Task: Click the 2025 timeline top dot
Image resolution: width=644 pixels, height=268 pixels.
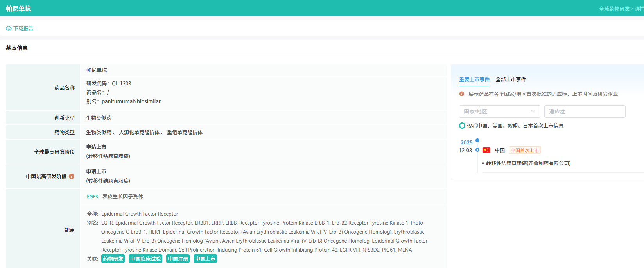Action: click(x=477, y=140)
